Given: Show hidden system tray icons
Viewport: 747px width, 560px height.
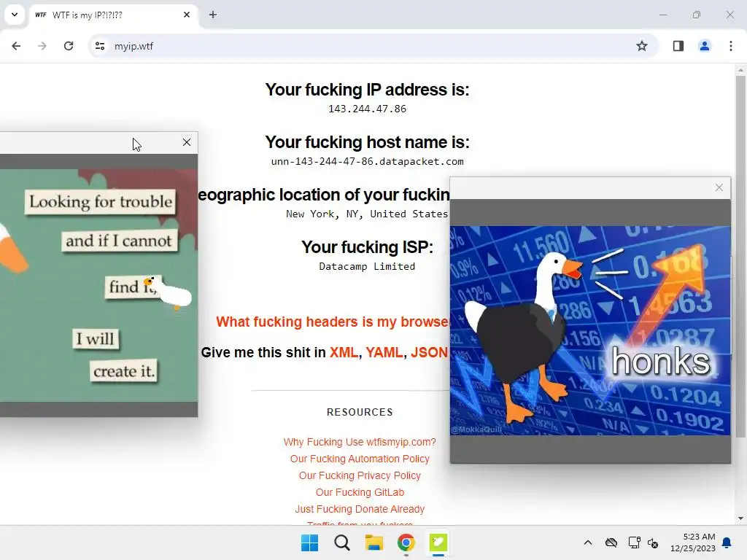Looking at the screenshot, I should pyautogui.click(x=588, y=542).
